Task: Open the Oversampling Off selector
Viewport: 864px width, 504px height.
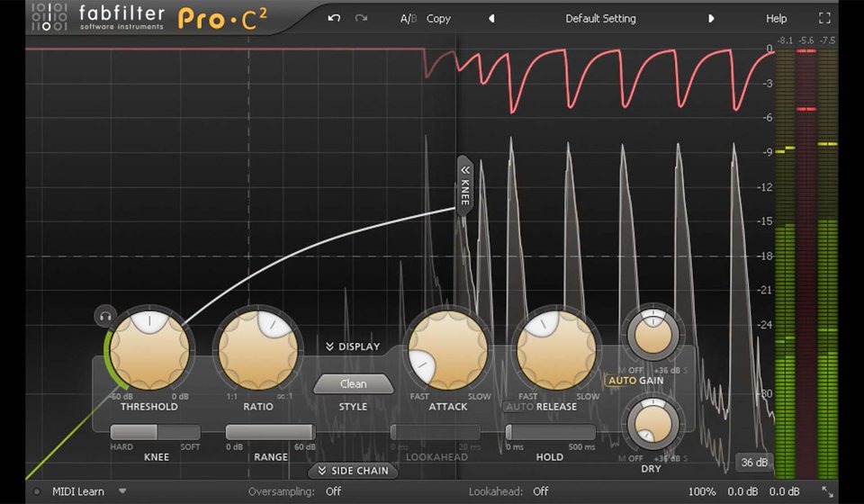Action: [x=333, y=491]
